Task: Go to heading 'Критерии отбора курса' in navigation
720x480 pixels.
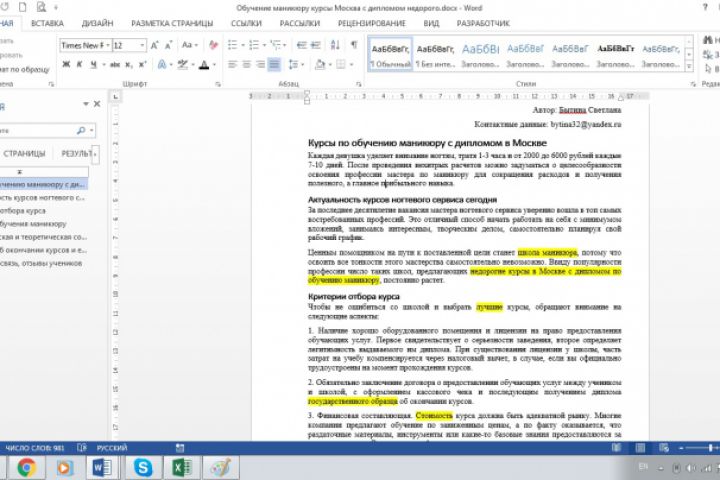Action: coord(23,211)
